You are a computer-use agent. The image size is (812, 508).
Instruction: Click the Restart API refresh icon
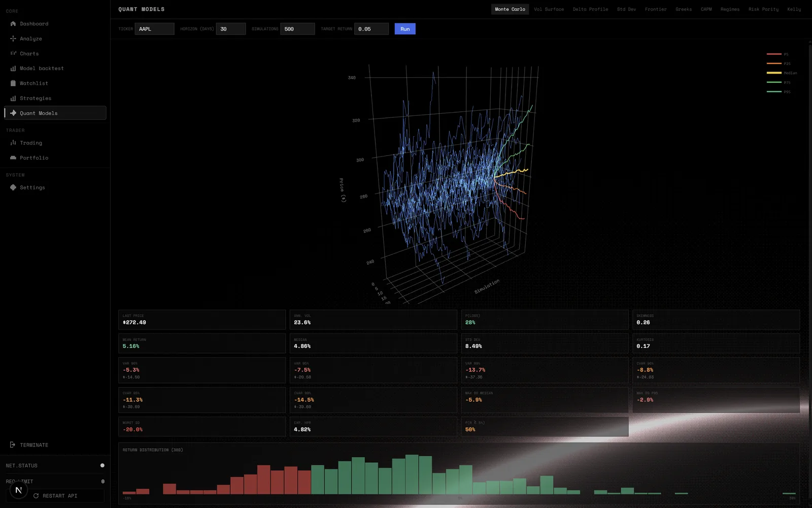coord(36,496)
